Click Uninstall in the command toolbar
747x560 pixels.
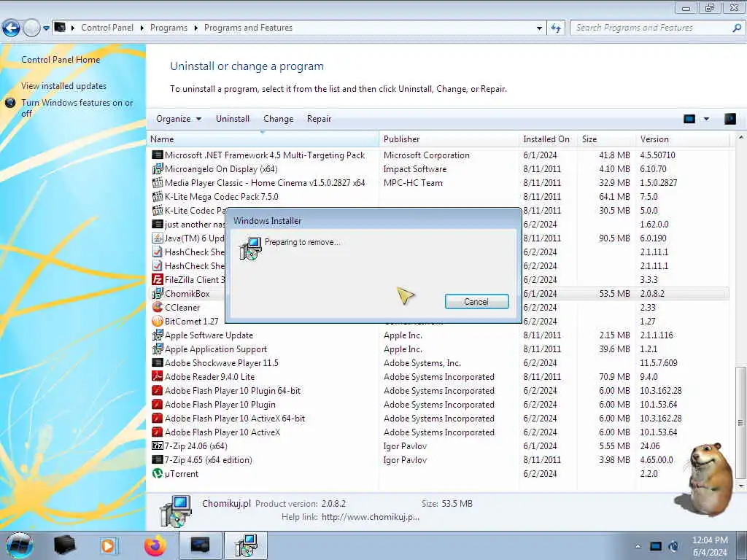point(233,119)
